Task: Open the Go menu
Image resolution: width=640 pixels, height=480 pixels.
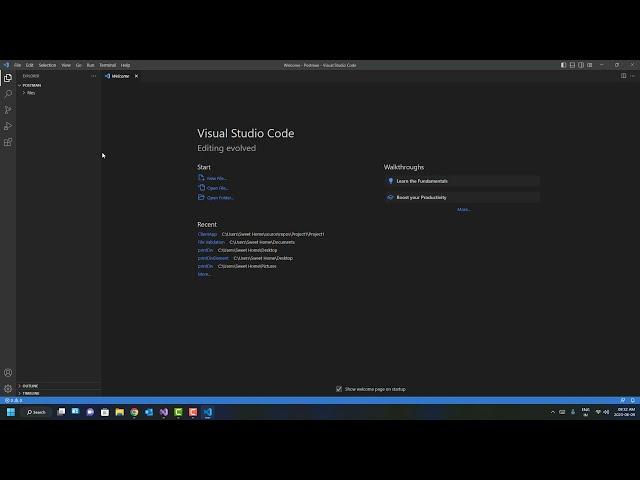Action: pyautogui.click(x=78, y=65)
